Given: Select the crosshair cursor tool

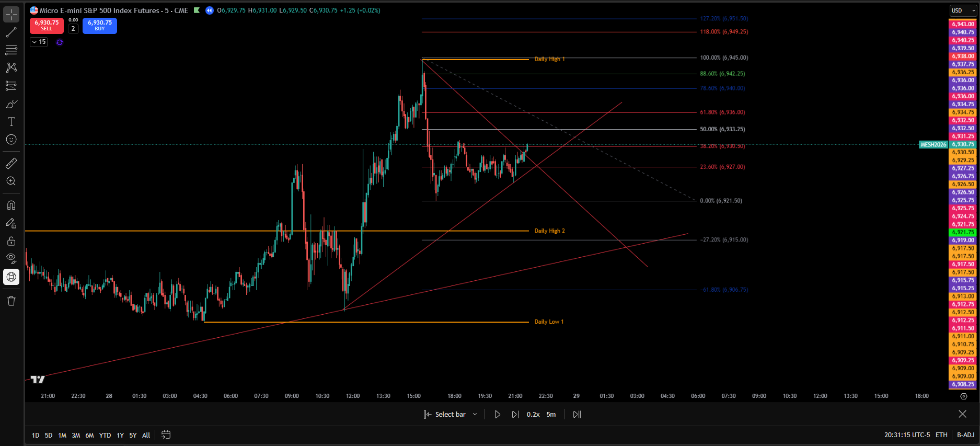Looking at the screenshot, I should tap(11, 15).
